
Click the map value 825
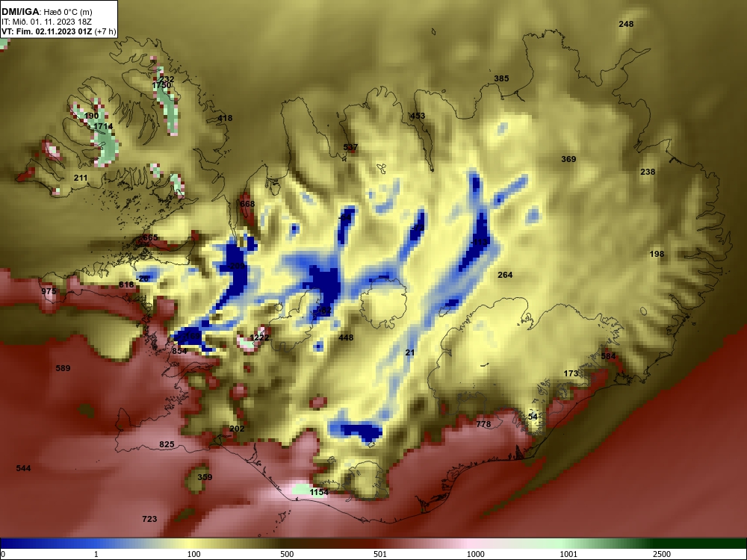167,444
